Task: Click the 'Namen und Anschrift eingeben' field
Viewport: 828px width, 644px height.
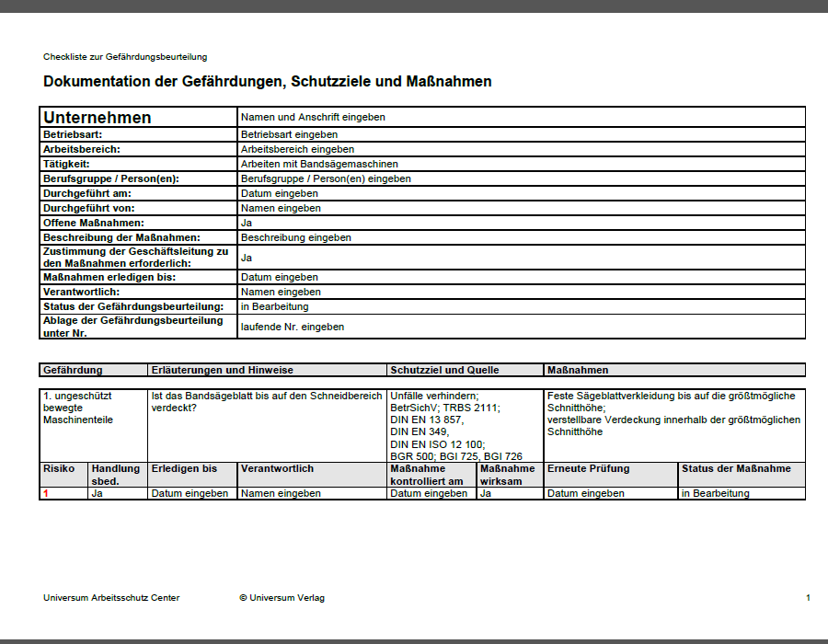Action: [522, 117]
